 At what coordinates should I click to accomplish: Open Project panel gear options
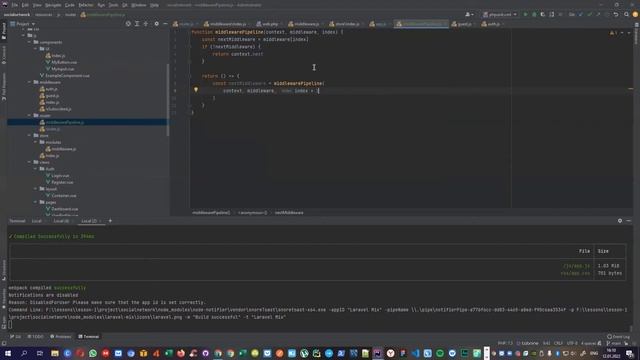point(156,24)
